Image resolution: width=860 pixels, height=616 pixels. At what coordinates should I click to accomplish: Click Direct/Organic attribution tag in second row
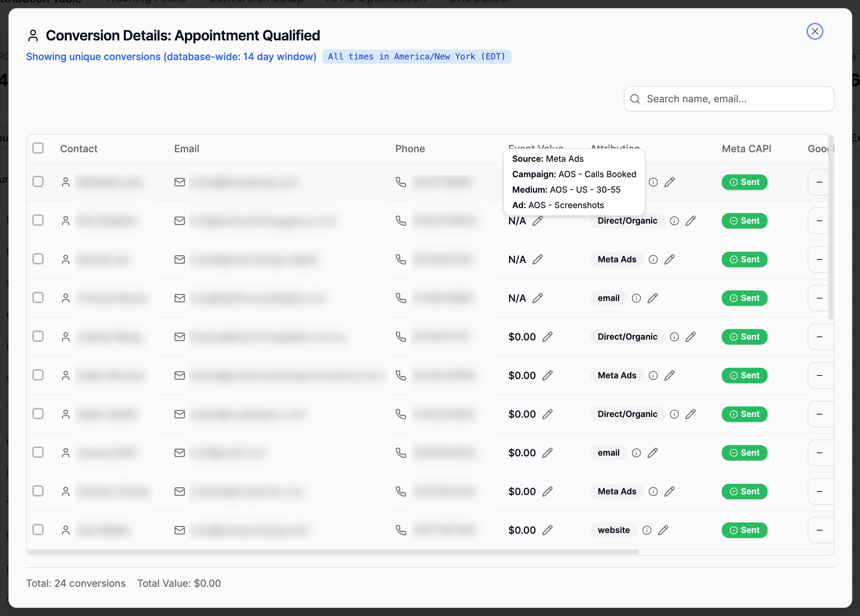click(627, 220)
